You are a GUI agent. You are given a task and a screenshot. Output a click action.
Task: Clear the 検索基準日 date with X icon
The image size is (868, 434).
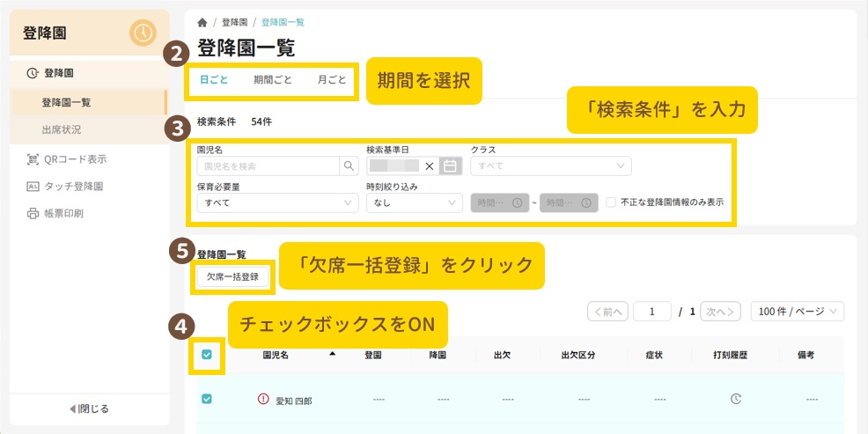[430, 166]
